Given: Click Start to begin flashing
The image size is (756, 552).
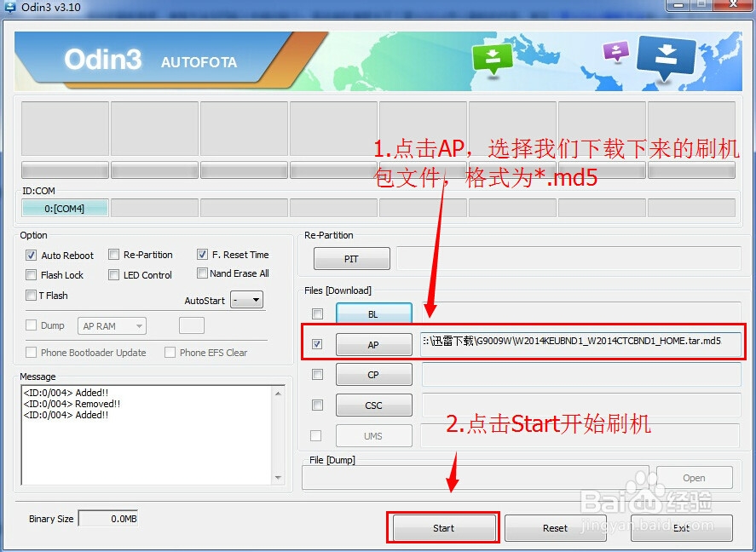Looking at the screenshot, I should click(443, 528).
